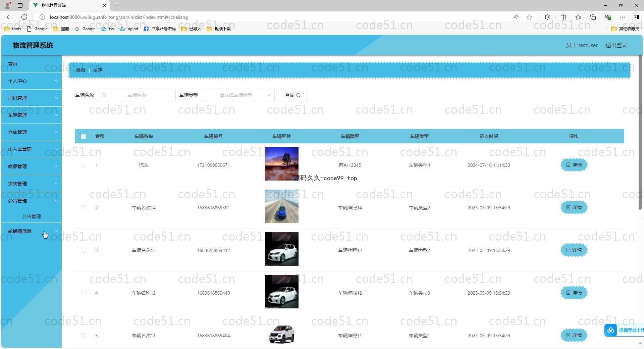The height and width of the screenshot is (349, 644).
Task: Click the new tab plus icon
Action: [117, 5]
